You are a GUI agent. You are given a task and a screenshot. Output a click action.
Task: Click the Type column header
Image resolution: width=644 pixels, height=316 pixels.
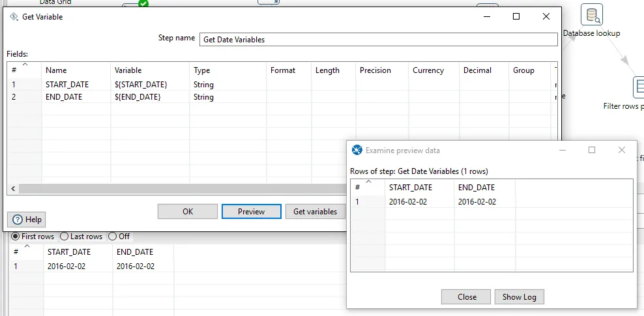[x=228, y=70]
